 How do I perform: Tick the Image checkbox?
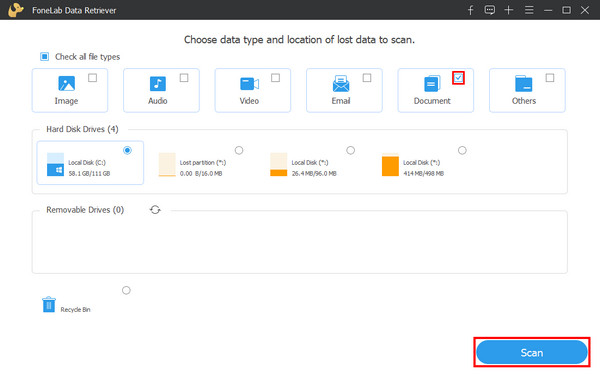tap(92, 78)
